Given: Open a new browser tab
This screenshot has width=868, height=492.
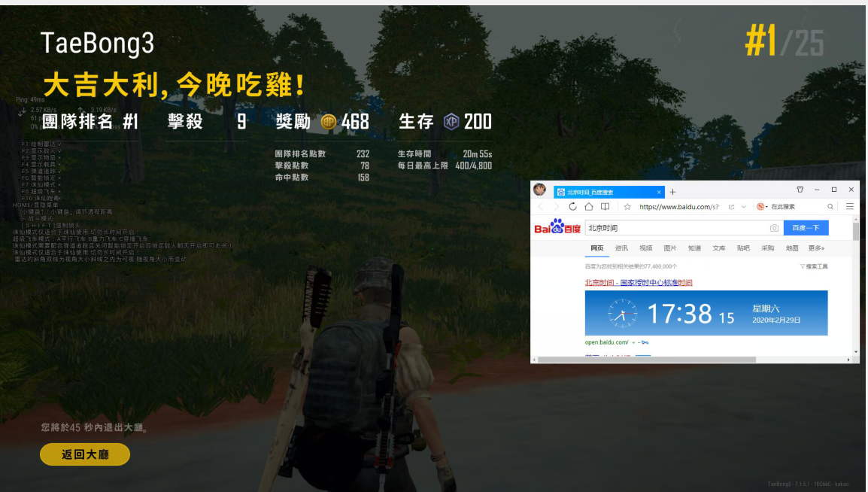Looking at the screenshot, I should point(672,192).
